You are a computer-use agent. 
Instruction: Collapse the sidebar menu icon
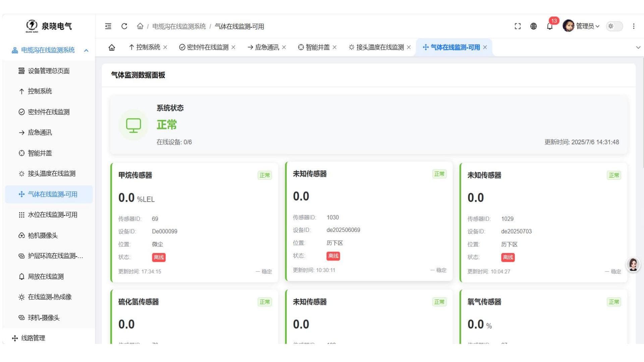pyautogui.click(x=108, y=26)
